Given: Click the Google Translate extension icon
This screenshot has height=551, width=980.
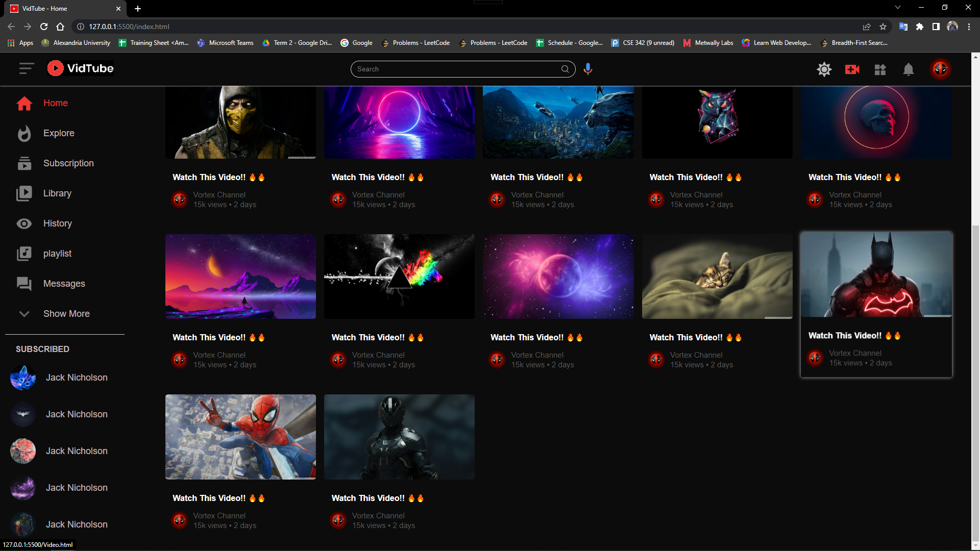Looking at the screenshot, I should click(x=903, y=27).
